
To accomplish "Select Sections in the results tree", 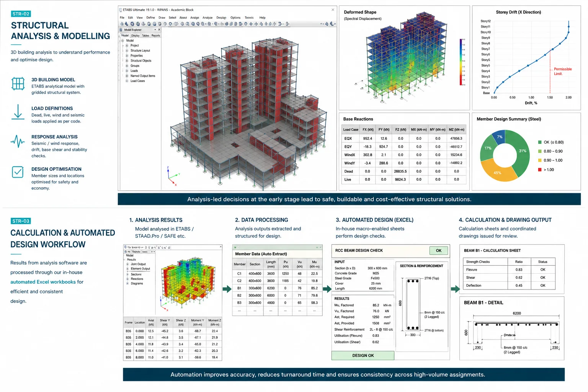I will tap(136, 274).
